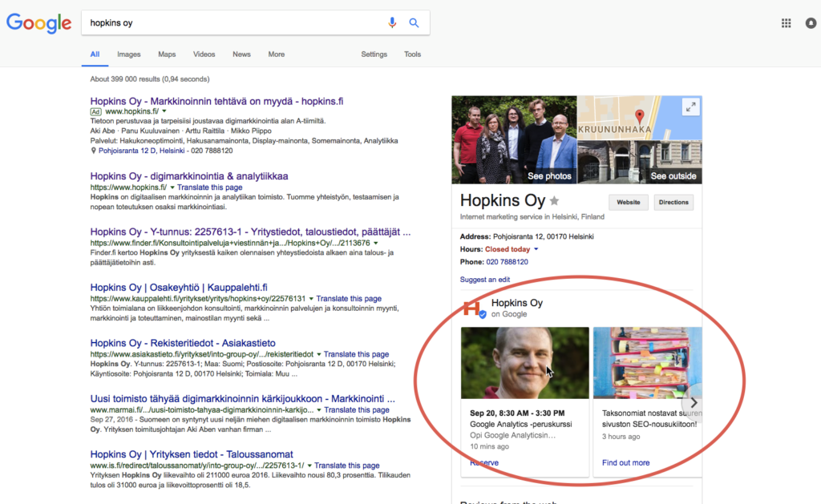Switch to the Maps tab

point(167,54)
